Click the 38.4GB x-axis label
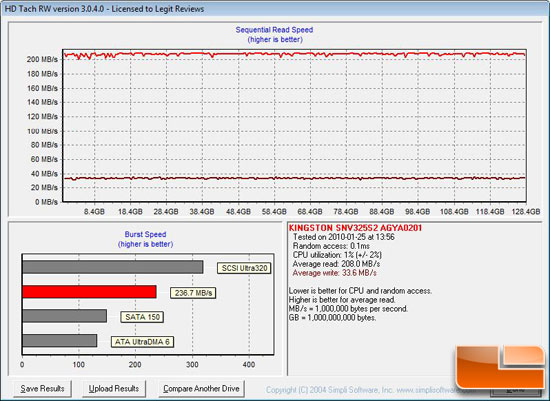Screen dimensions: 550x401 (x=202, y=212)
